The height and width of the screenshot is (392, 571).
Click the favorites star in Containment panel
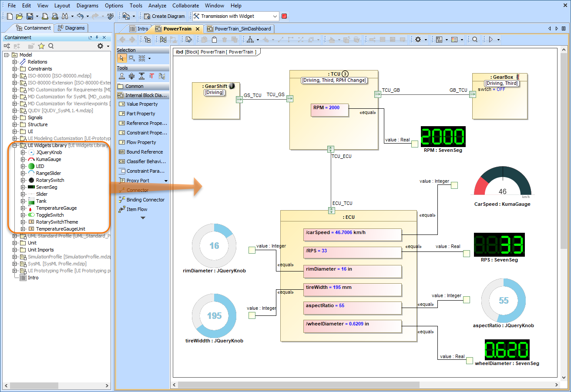point(41,46)
